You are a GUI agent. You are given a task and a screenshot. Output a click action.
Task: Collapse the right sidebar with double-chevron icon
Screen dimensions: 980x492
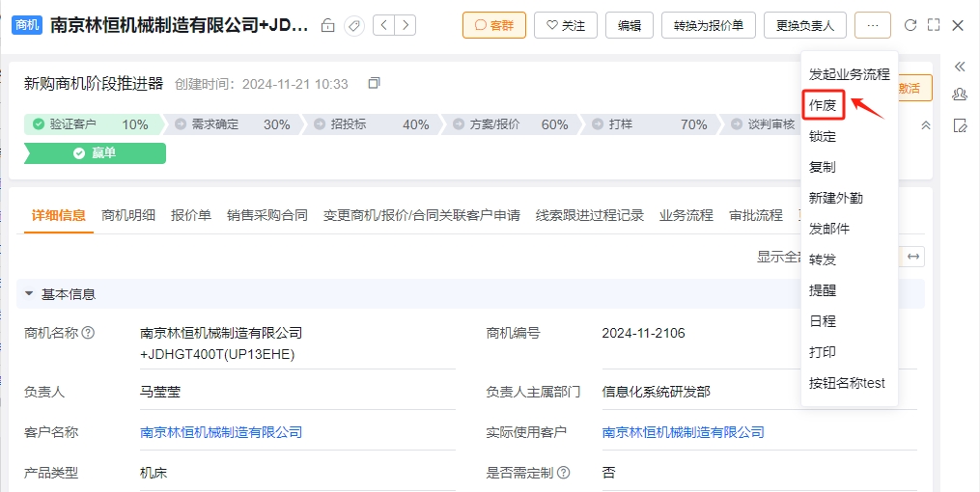point(960,67)
